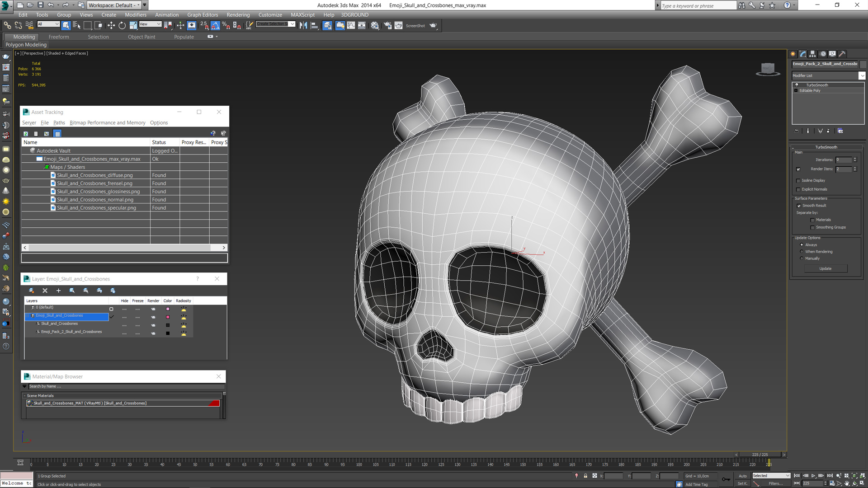Image resolution: width=868 pixels, height=488 pixels.
Task: Switch to the Object Paint ribbon tab
Action: [x=142, y=37]
